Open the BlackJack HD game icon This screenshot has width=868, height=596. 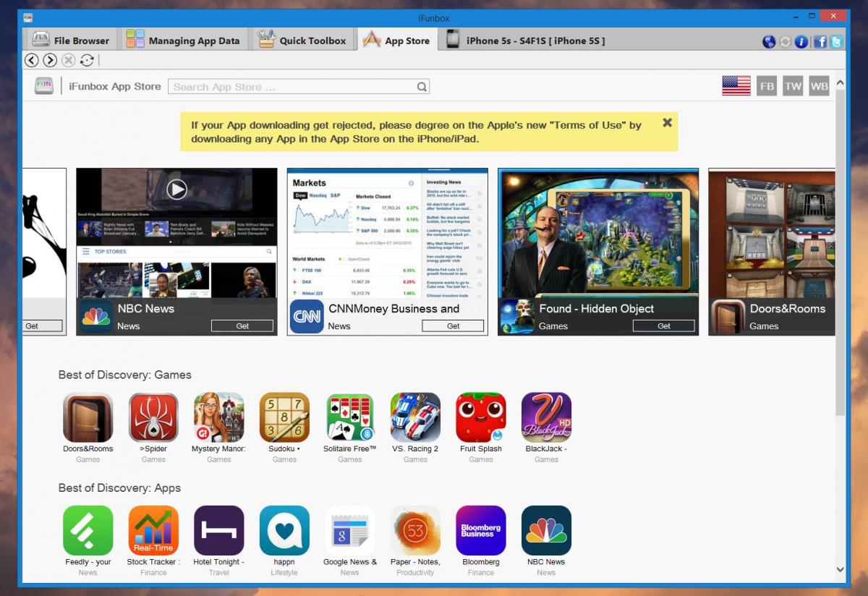click(546, 417)
